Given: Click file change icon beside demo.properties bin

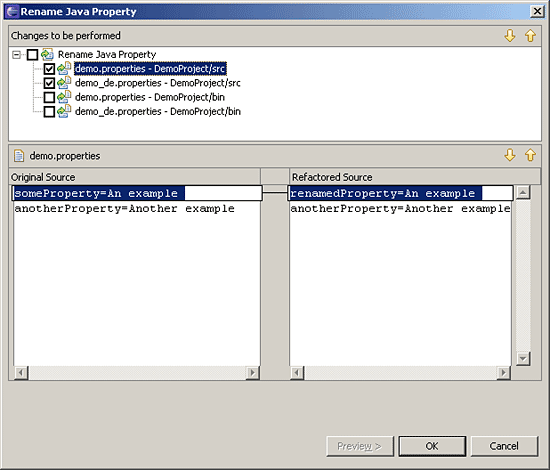Looking at the screenshot, I should [x=64, y=97].
